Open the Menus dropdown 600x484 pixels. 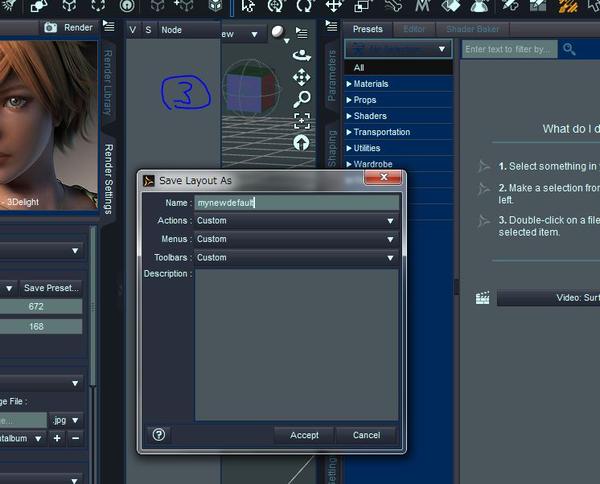(x=297, y=239)
